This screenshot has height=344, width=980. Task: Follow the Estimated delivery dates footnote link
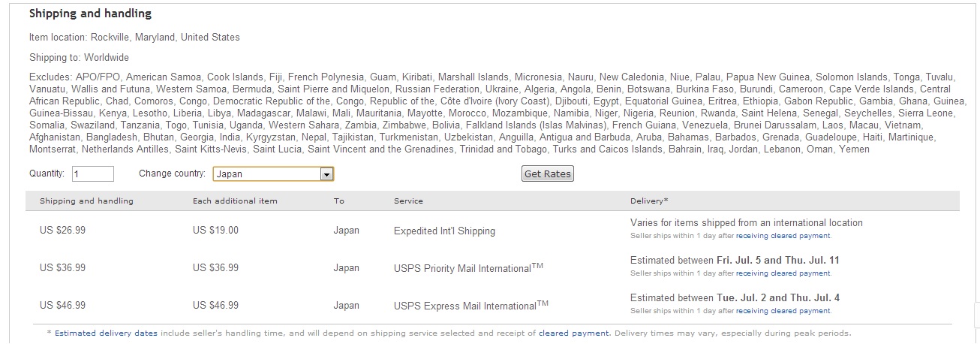[x=95, y=333]
